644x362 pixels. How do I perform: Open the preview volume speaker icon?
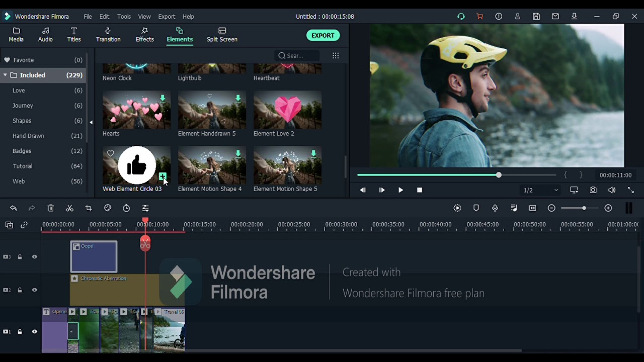[x=612, y=190]
